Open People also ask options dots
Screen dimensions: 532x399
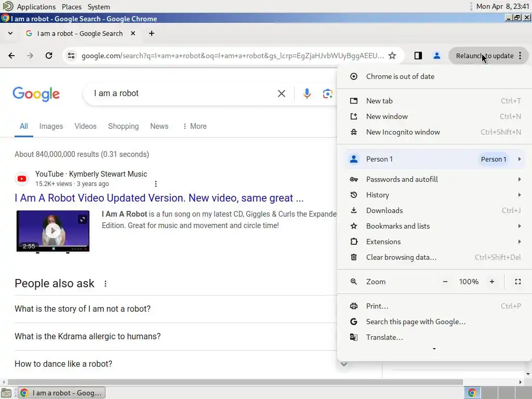click(105, 284)
